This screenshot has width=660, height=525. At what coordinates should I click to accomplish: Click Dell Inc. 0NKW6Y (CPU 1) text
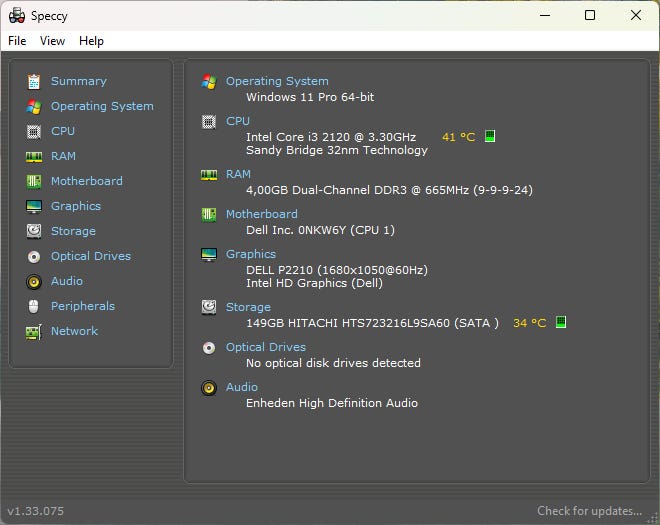pos(320,230)
